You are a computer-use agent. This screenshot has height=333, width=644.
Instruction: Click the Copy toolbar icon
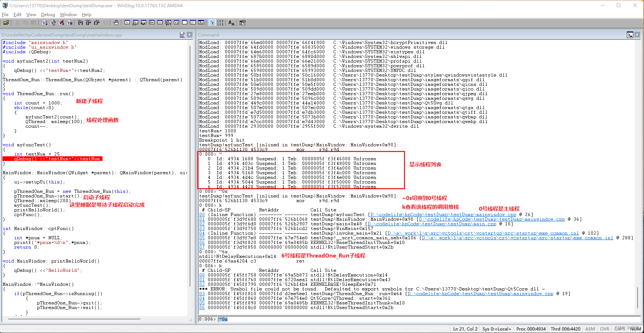coord(25,23)
